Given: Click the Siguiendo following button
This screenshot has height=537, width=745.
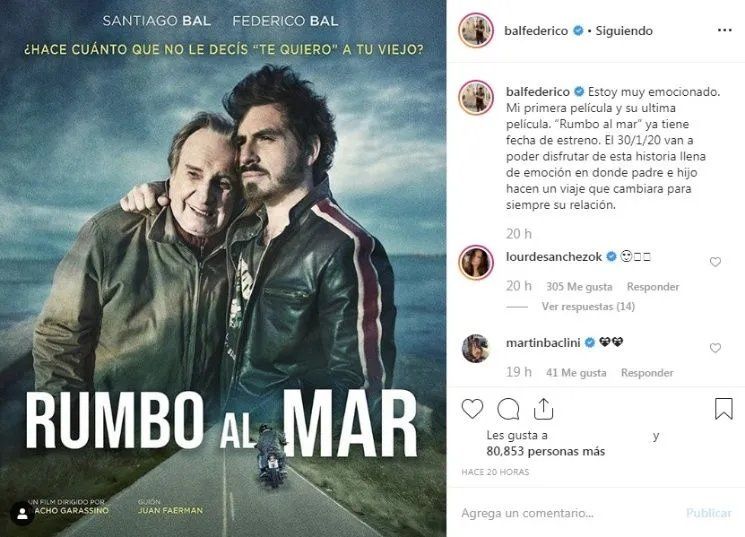Looking at the screenshot, I should pos(624,31).
